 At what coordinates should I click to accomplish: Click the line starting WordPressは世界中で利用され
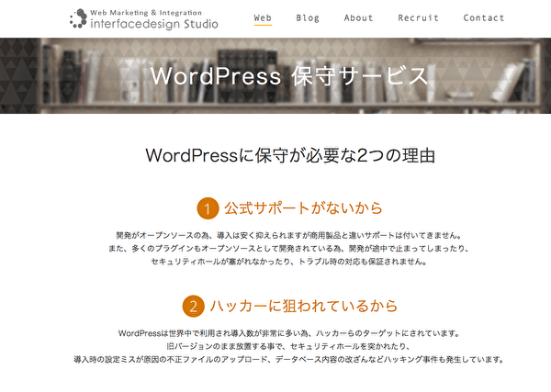pyautogui.click(x=289, y=333)
